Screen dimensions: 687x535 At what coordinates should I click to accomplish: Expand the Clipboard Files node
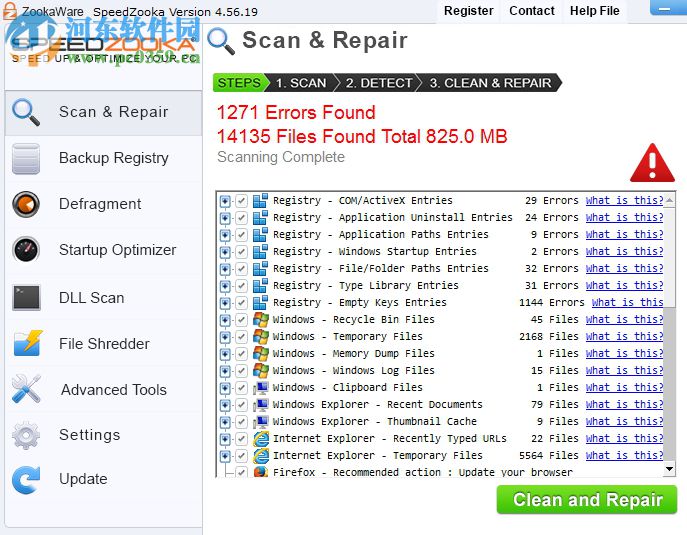coord(225,388)
